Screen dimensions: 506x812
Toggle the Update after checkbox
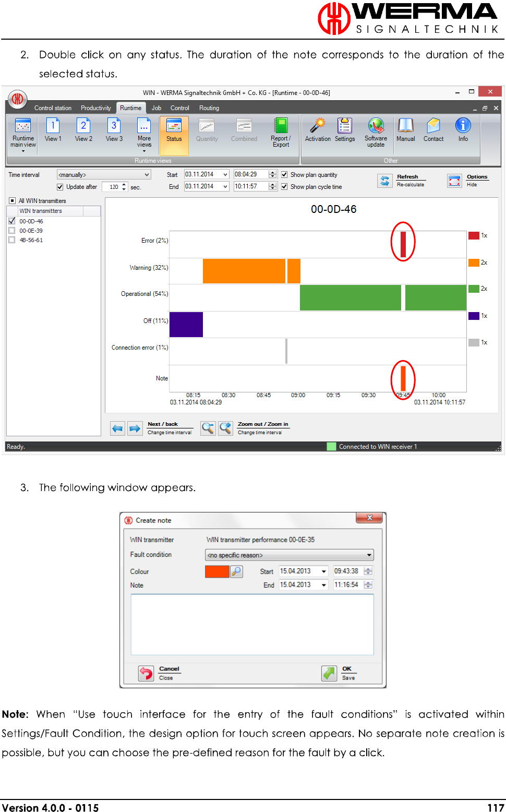point(60,187)
